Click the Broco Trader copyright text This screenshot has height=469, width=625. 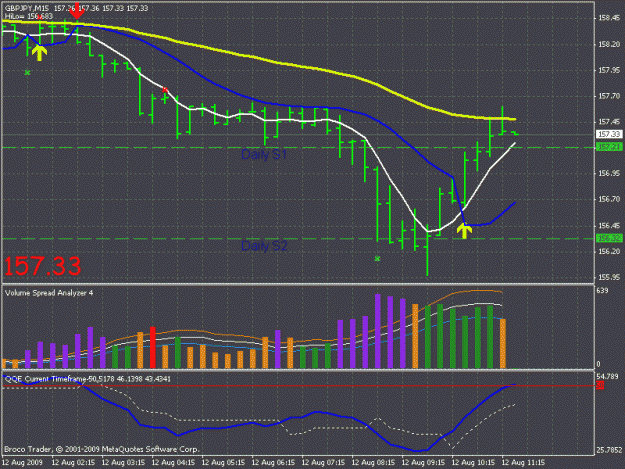pos(101,449)
